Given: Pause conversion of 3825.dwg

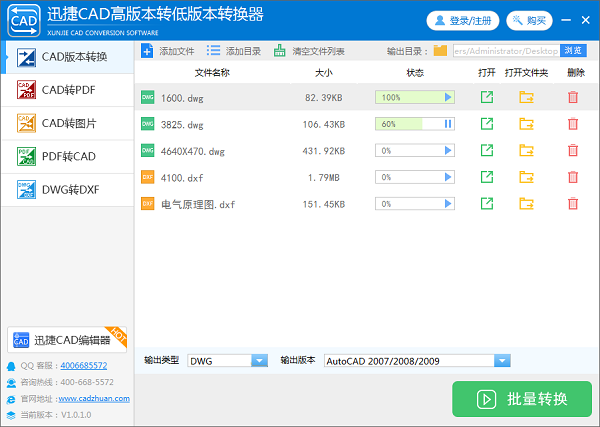Looking at the screenshot, I should tap(448, 124).
